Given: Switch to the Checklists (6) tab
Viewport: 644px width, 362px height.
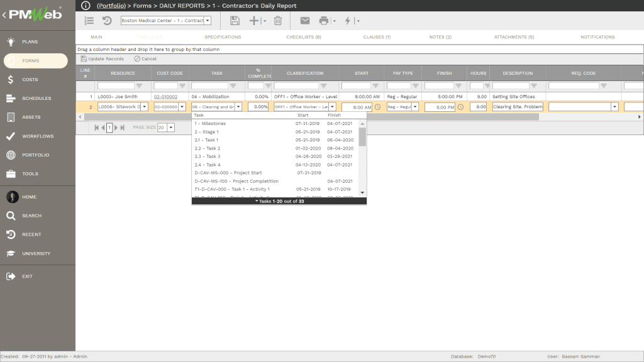Looking at the screenshot, I should click(304, 37).
